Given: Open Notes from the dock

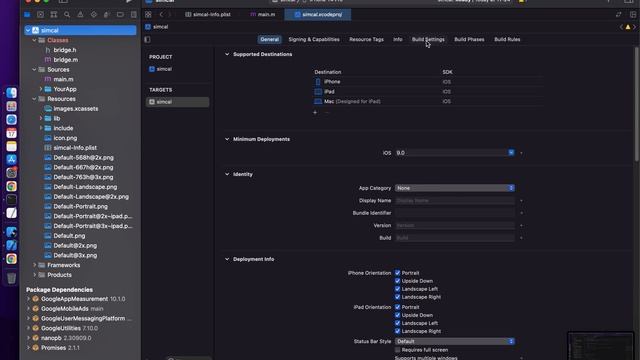Looking at the screenshot, I should [x=11, y=146].
